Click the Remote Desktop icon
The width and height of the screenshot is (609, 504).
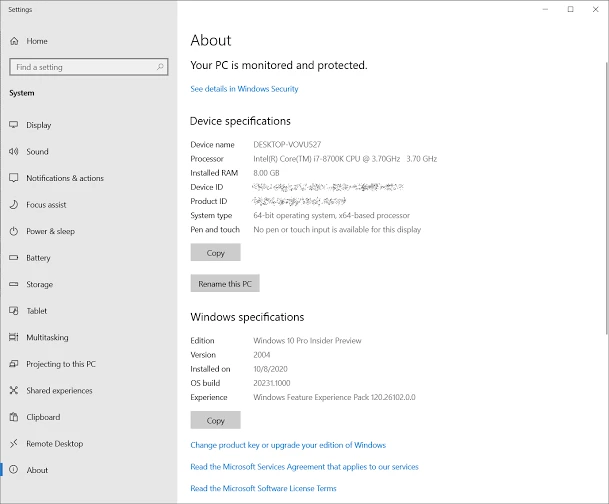(14, 443)
